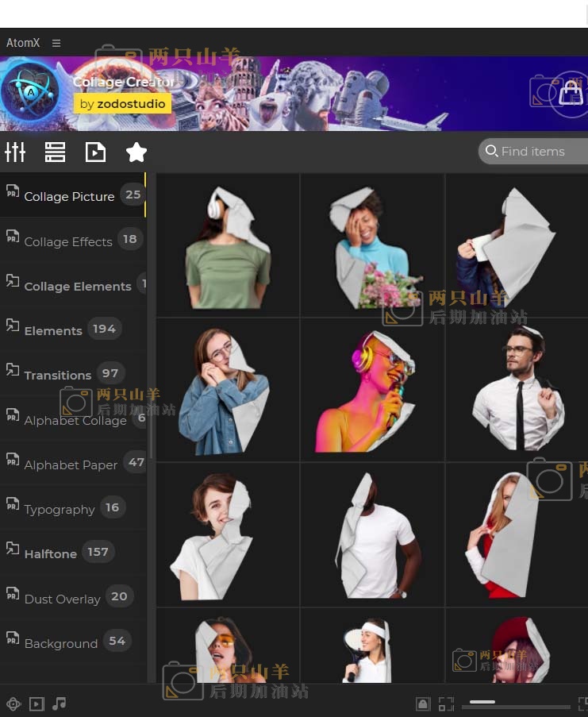The image size is (588, 717).
Task: Select the Collage Picture category
Action: (x=69, y=196)
